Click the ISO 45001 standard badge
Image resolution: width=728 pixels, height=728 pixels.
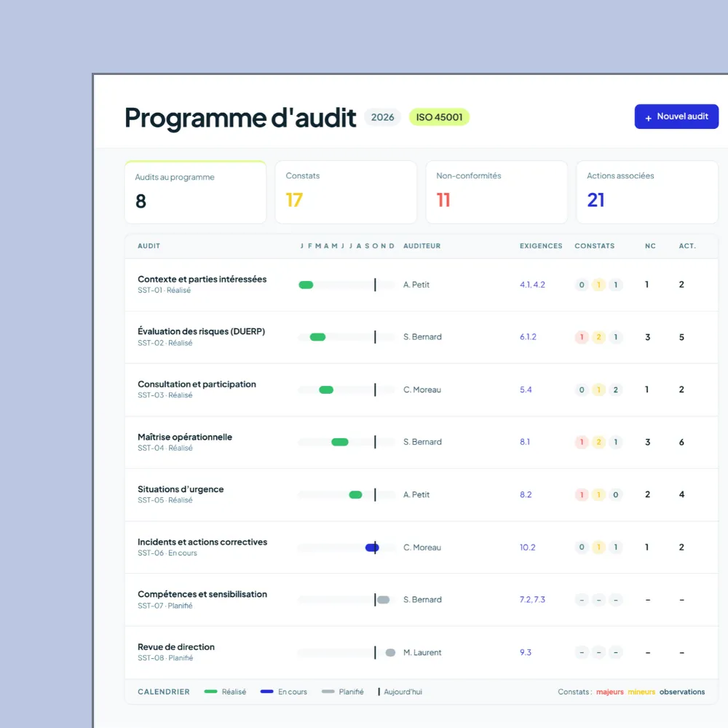tap(439, 117)
